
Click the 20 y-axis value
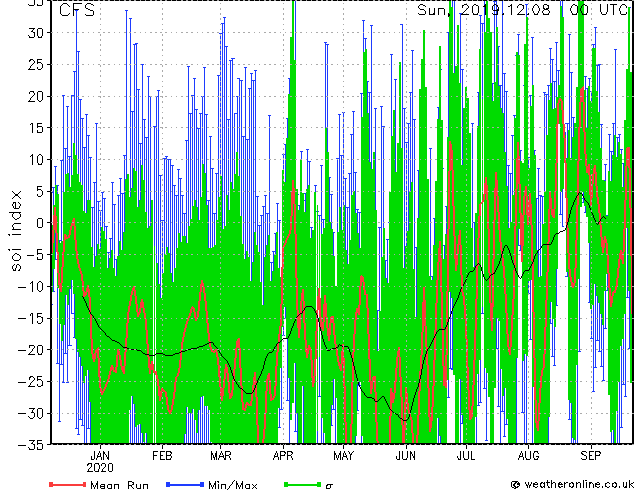click(x=36, y=96)
